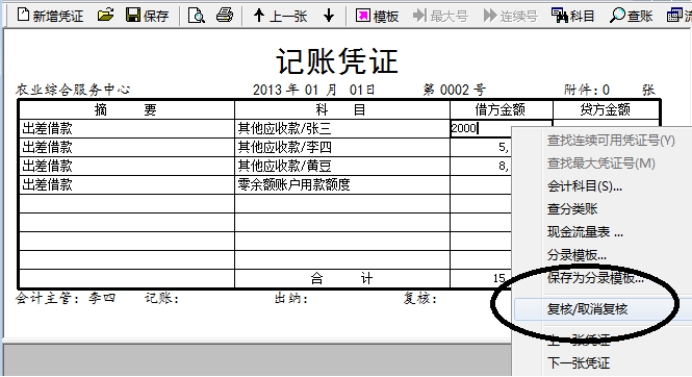Save the voucher with 保存 button
Image resolution: width=692 pixels, height=377 pixels.
[147, 16]
